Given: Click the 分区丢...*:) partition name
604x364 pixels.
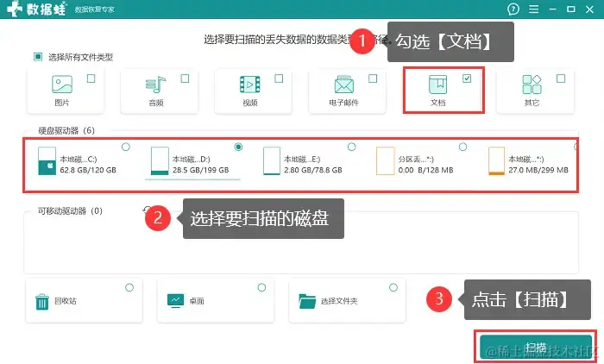Looking at the screenshot, I should pyautogui.click(x=416, y=159).
